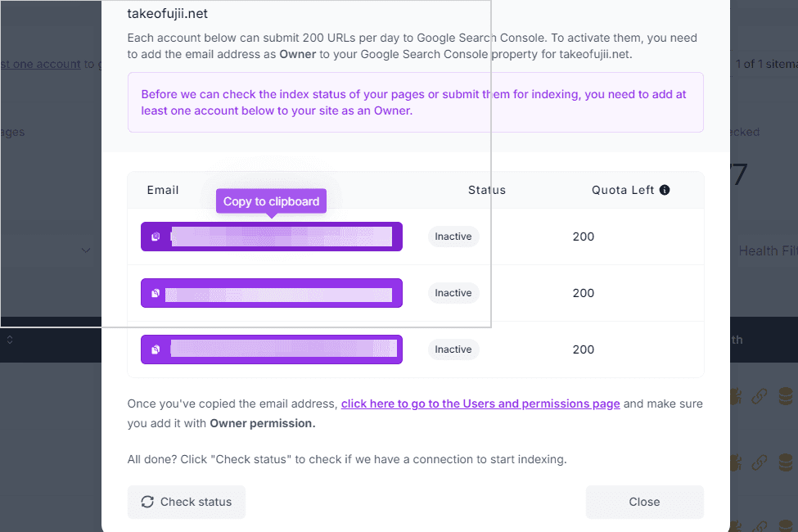
Task: Expand the chevron dropdown on the left panel
Action: [86, 250]
